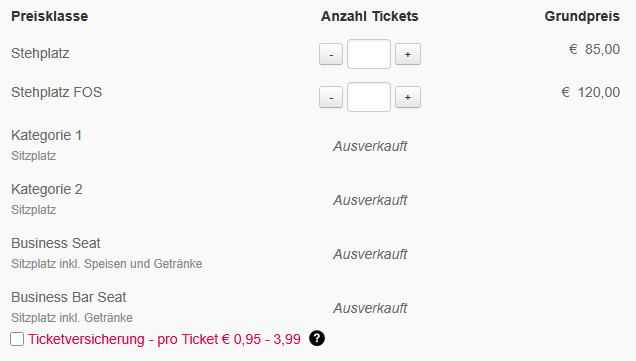Add a Stehplatz FOS ticket with plus
636x361 pixels.
click(x=408, y=97)
